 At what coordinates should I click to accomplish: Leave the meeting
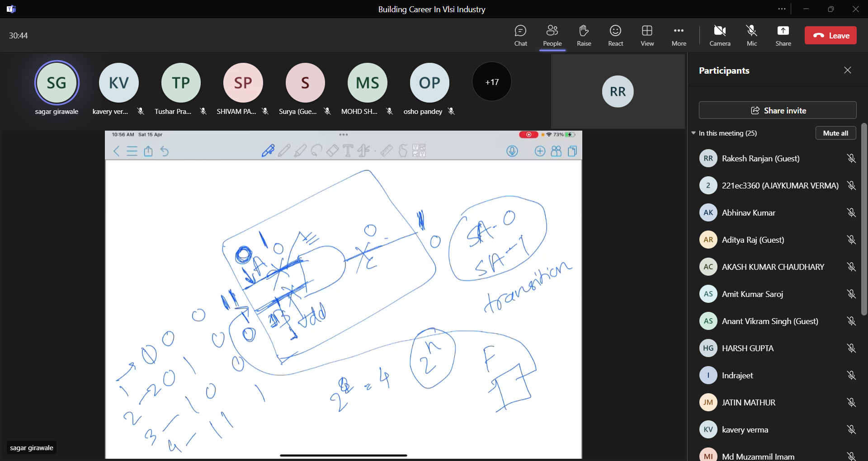(x=830, y=35)
